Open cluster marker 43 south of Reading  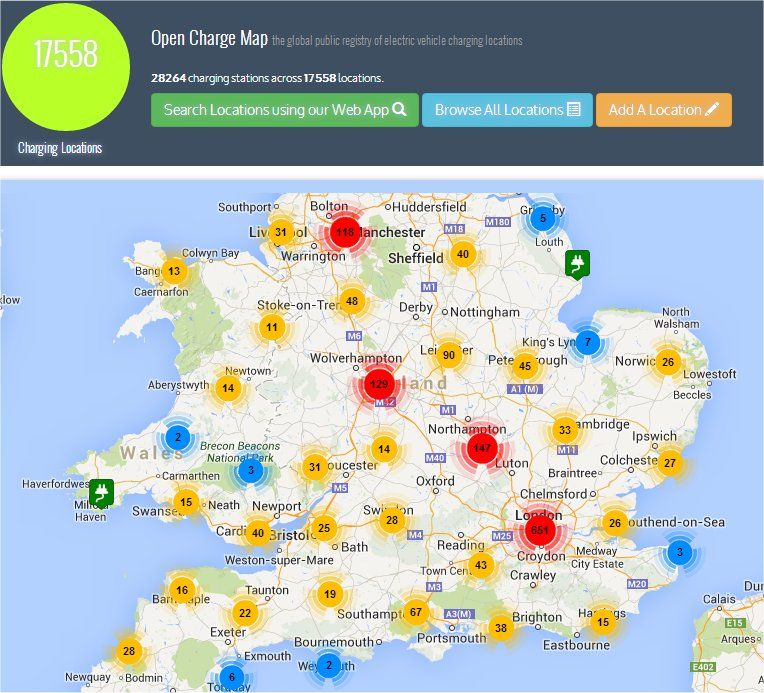click(x=481, y=565)
